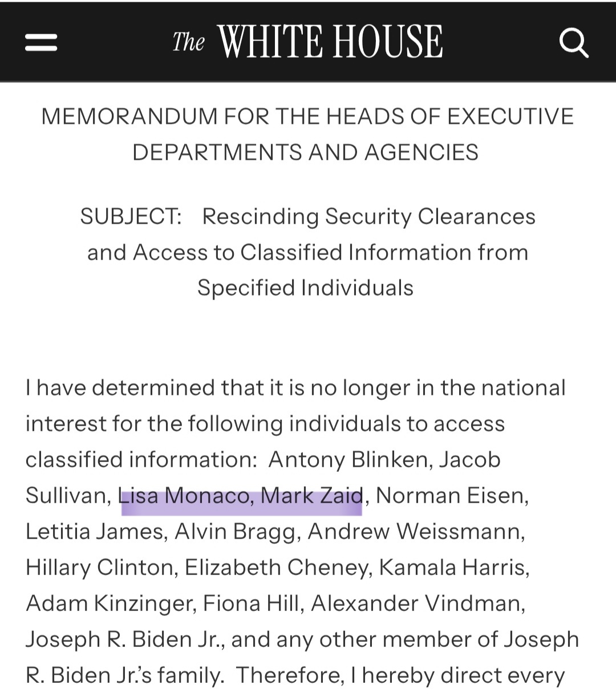The height and width of the screenshot is (696, 616).
Task: Click the "Specified Individuals" text
Action: click(305, 288)
